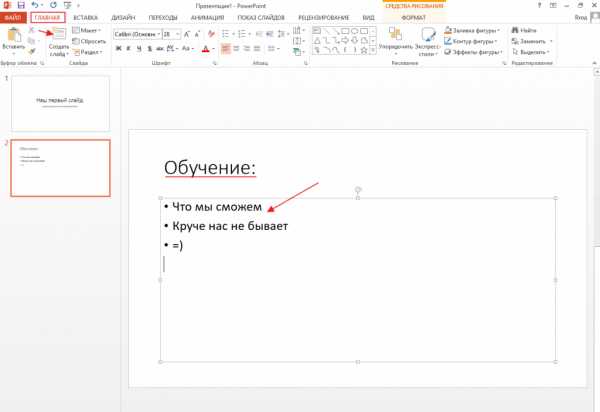Open character spacing AV dropdown
Screen dimensions: 600x412
(x=172, y=49)
